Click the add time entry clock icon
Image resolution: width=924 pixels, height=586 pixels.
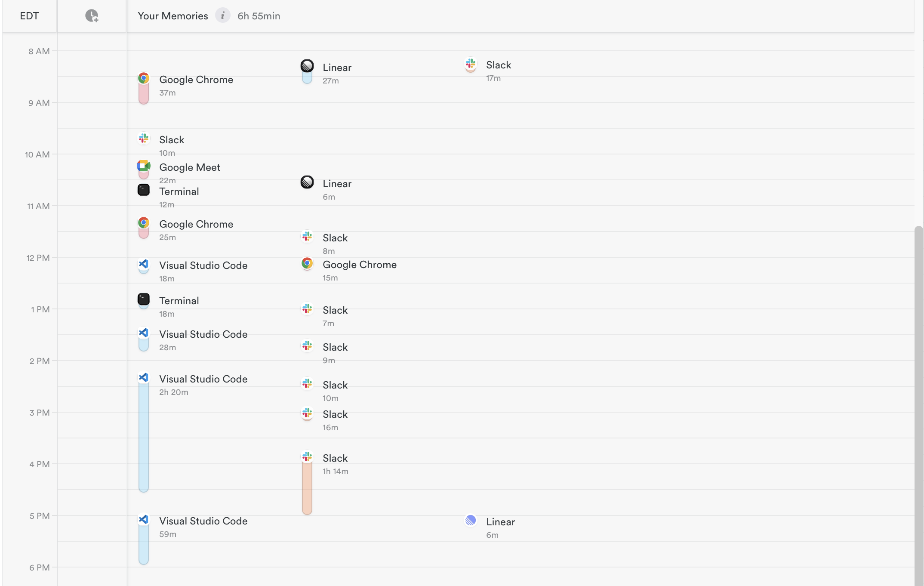tap(92, 16)
